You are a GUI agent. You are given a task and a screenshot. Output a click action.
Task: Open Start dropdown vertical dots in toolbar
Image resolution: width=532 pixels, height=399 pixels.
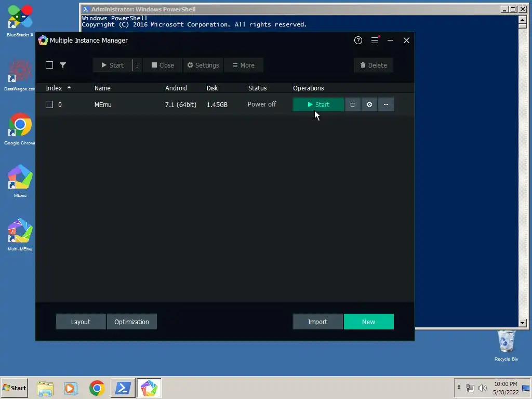click(x=137, y=65)
